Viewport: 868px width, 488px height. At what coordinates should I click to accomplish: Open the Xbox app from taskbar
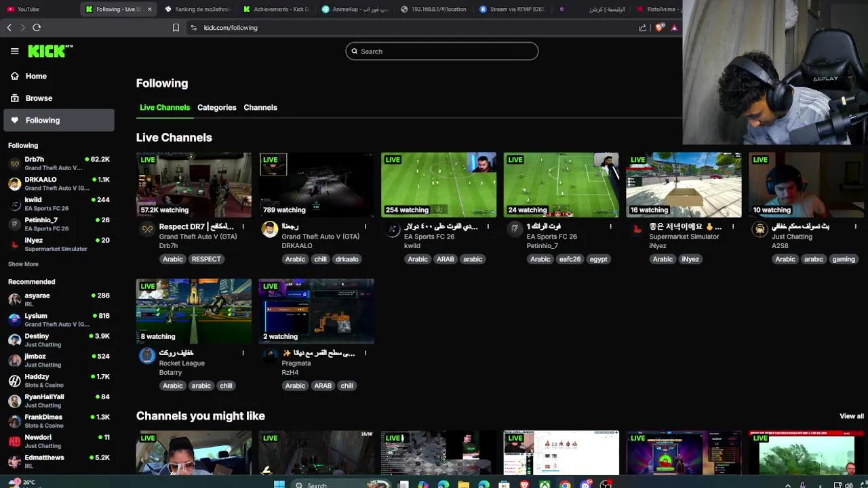[545, 484]
